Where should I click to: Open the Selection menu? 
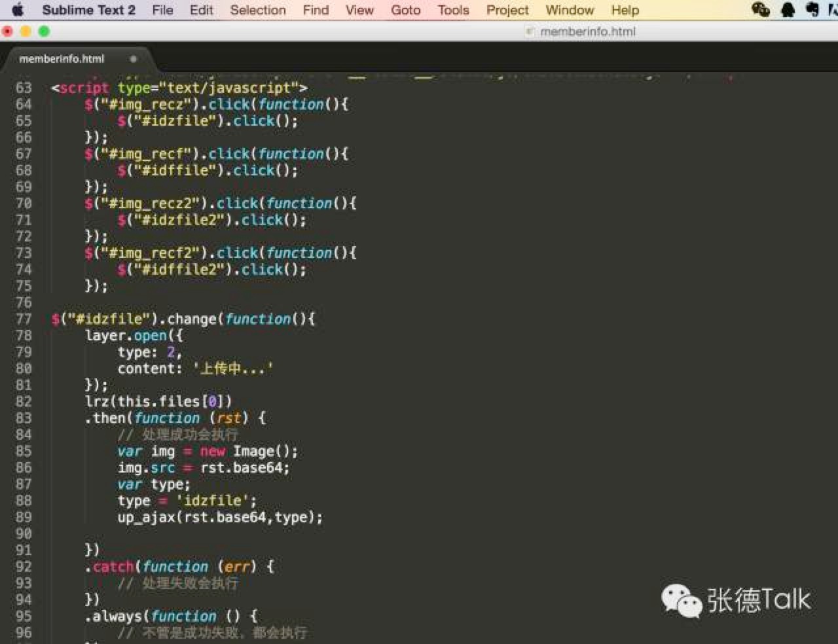257,10
